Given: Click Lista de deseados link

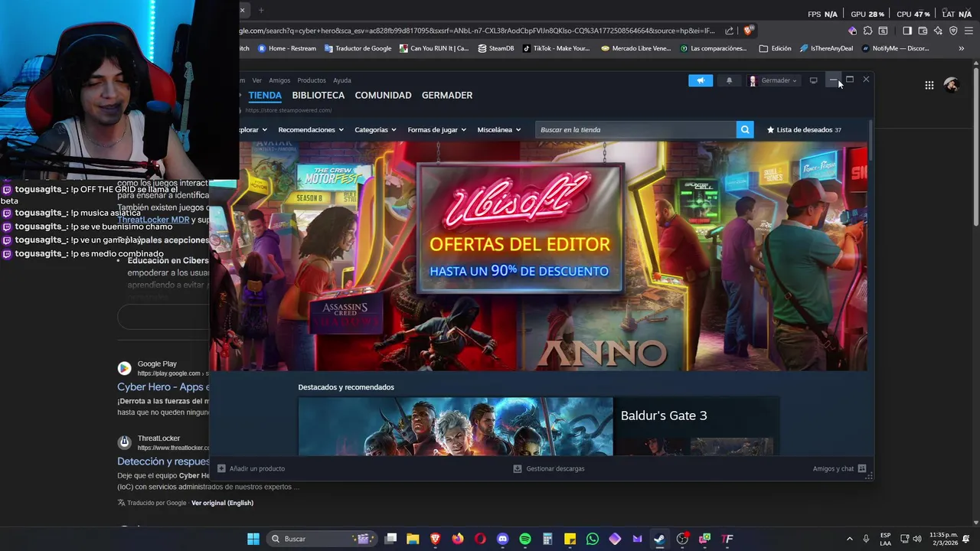Looking at the screenshot, I should (804, 129).
